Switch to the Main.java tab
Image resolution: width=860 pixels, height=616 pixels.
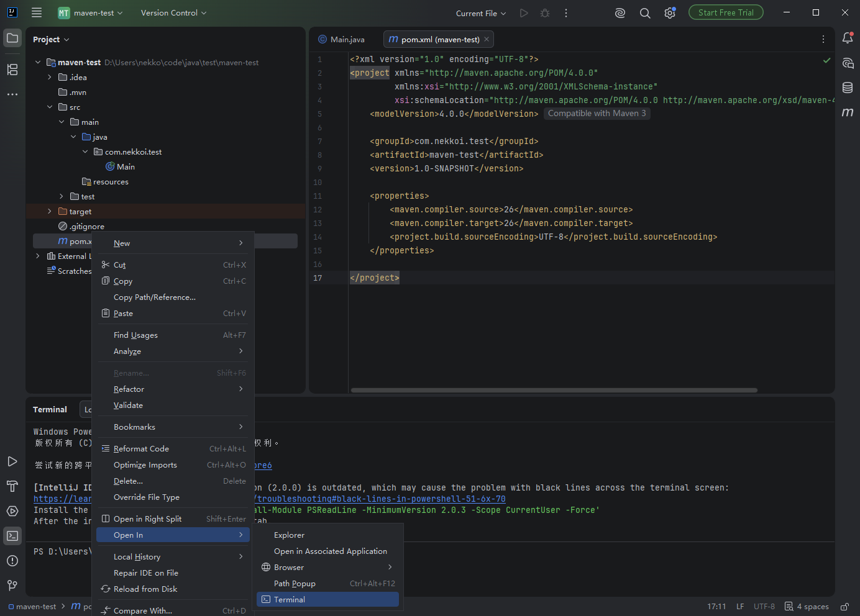[x=342, y=39]
